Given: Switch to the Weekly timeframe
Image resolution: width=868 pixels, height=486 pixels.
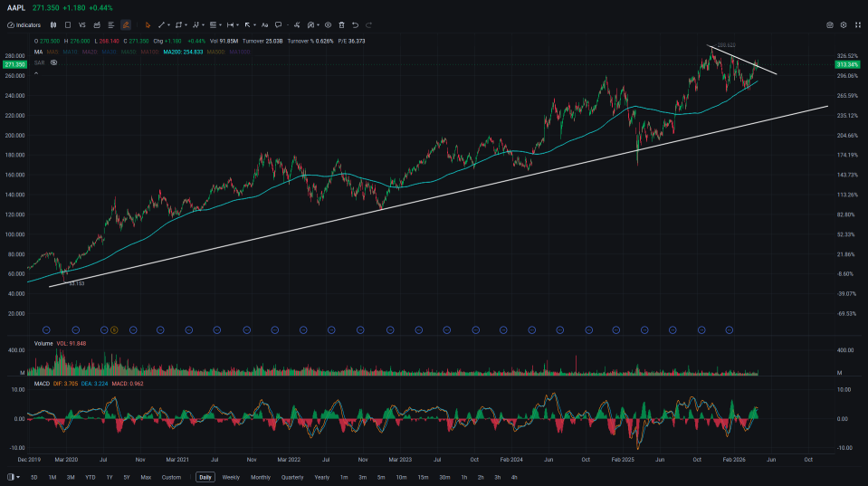Looking at the screenshot, I should coord(231,477).
